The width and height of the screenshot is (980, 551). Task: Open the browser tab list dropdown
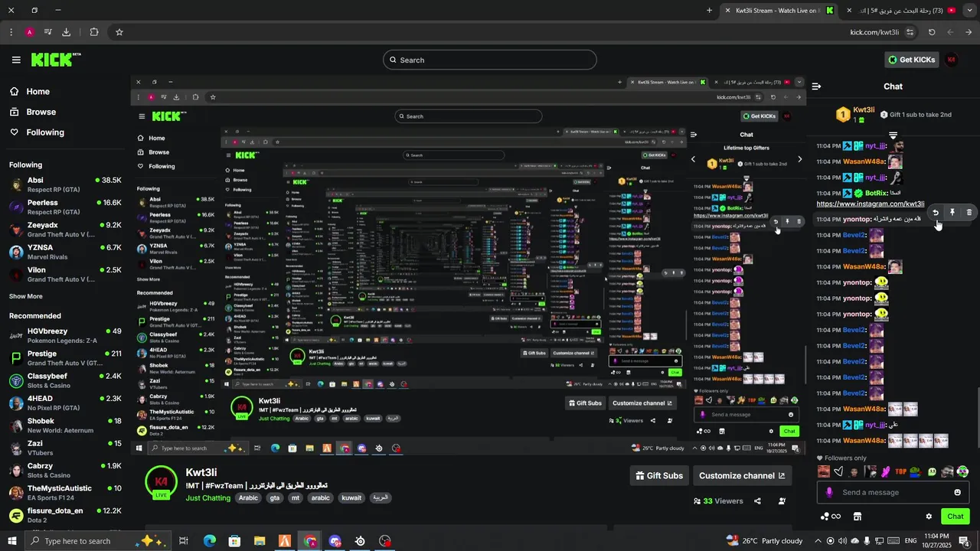(x=969, y=10)
